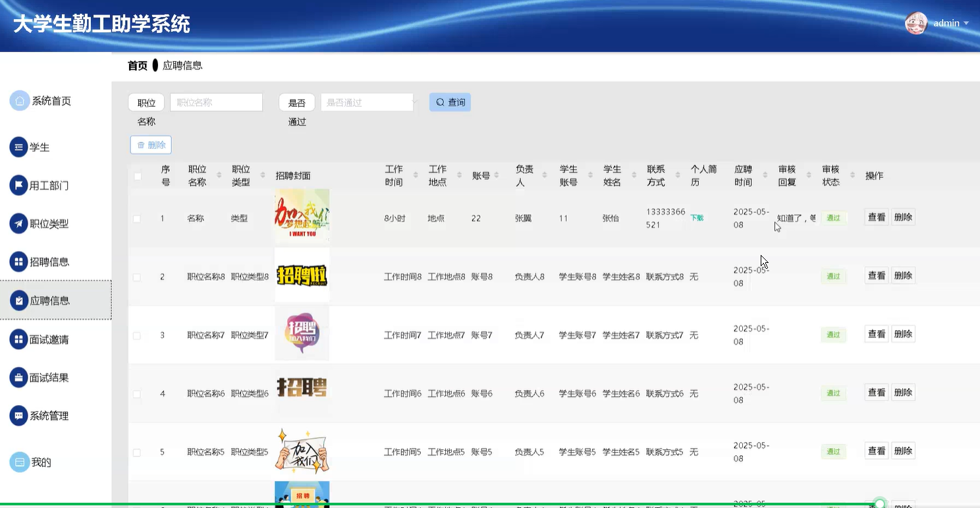The image size is (980, 508).
Task: Check the 职位名称8 row checkbox
Action: pyautogui.click(x=137, y=277)
